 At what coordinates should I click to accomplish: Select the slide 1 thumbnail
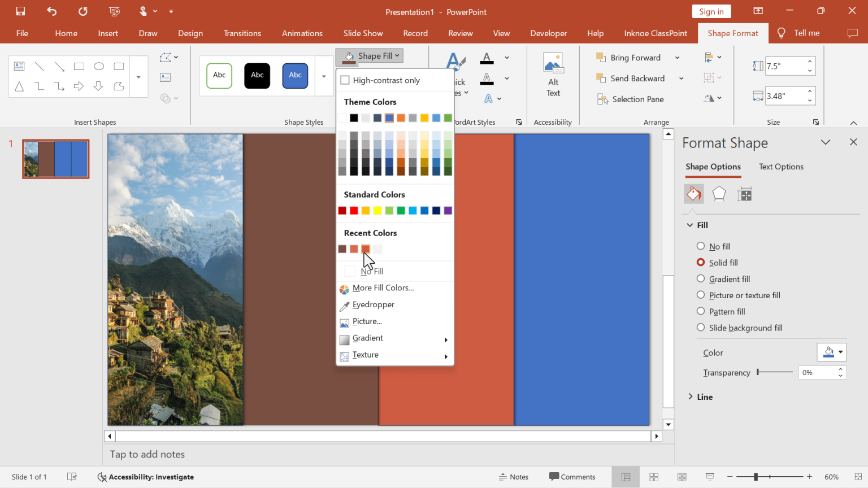[x=55, y=159]
